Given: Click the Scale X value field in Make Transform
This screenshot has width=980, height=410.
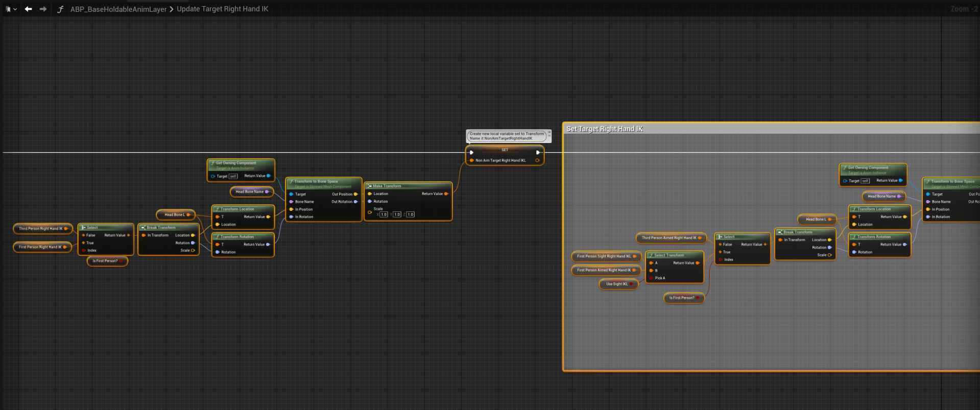Looking at the screenshot, I should tap(384, 214).
